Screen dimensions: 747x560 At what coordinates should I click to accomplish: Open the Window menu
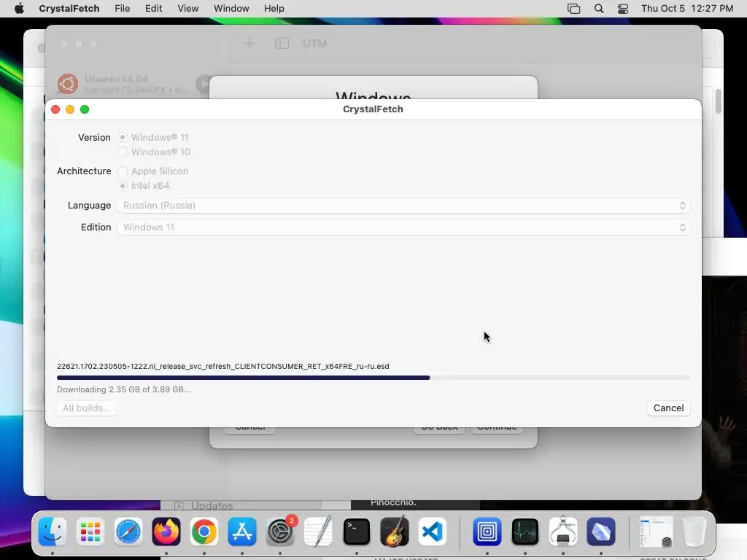(x=231, y=9)
